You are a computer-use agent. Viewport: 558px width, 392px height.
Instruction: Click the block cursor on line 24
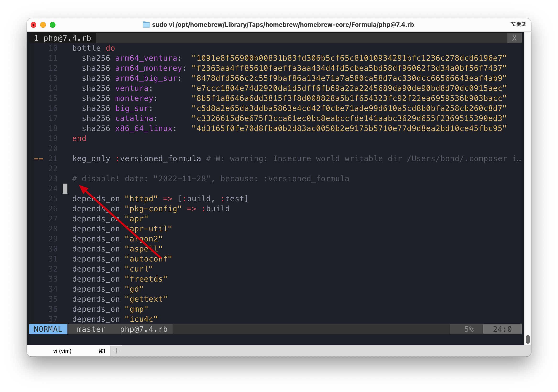pos(65,189)
